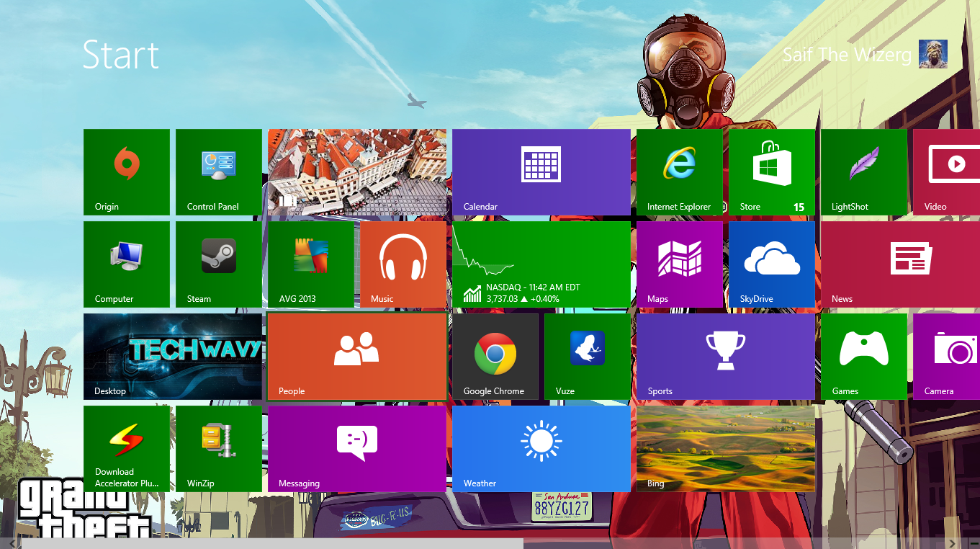Open SkyDrive
This screenshot has height=549, width=980.
pos(771,264)
